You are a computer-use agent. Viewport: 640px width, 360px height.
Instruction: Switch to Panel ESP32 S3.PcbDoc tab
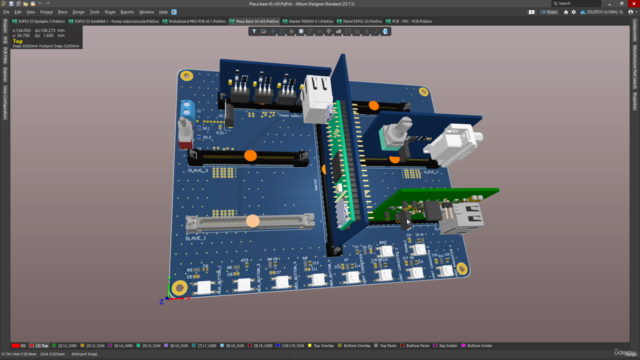tap(360, 21)
